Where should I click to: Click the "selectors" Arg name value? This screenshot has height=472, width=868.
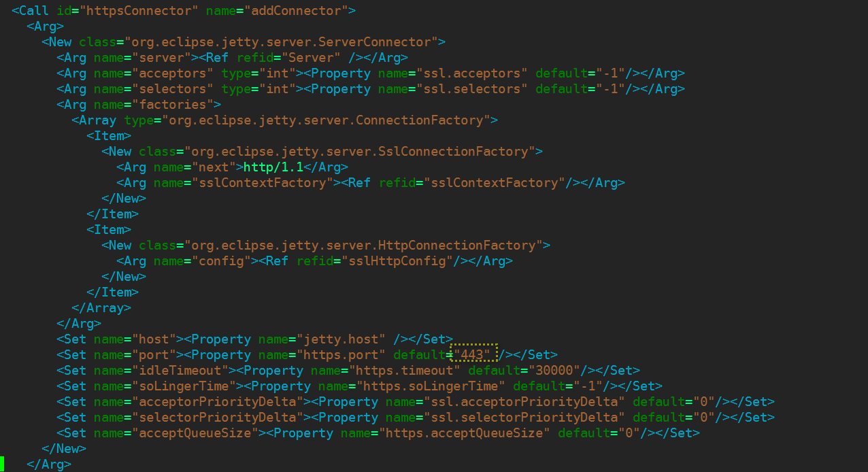tap(173, 89)
